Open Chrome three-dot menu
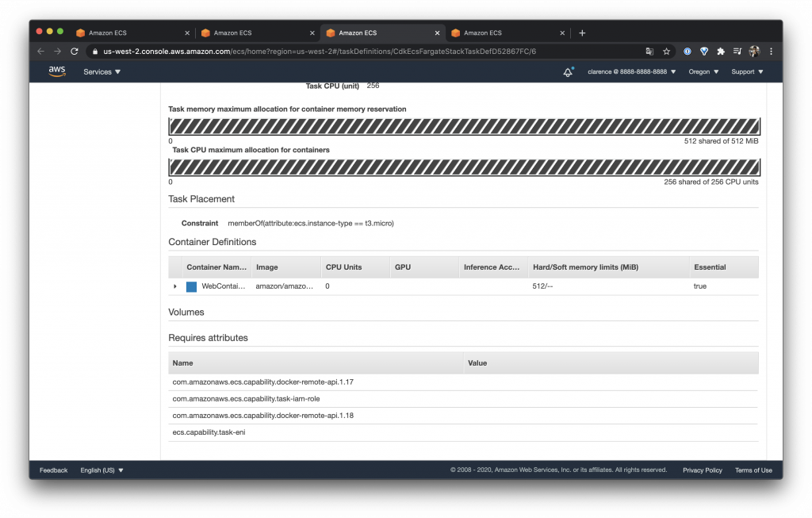This screenshot has width=812, height=518. 771,52
